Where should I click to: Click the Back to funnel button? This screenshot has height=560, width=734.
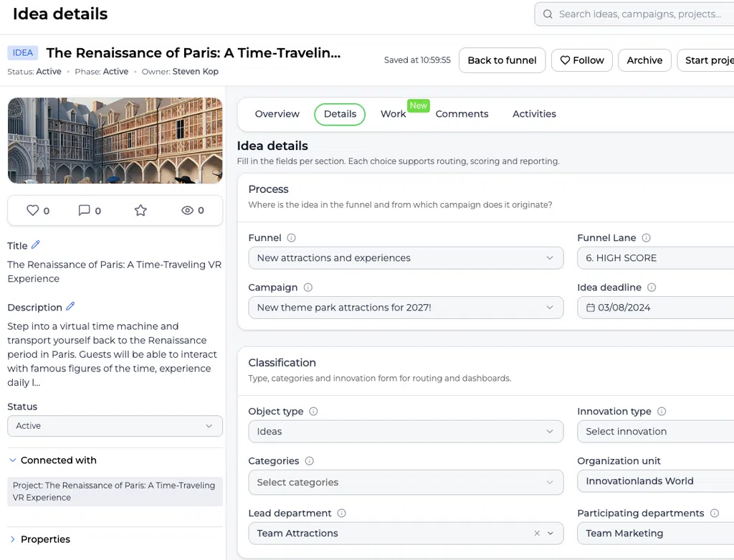coord(502,60)
